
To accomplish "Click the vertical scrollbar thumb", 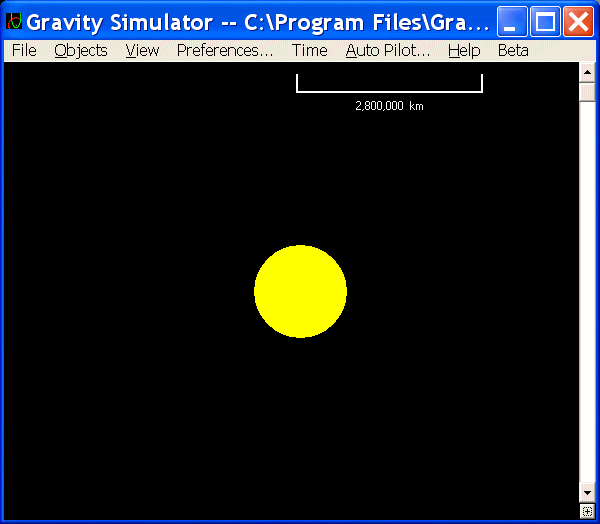I will click(x=587, y=92).
